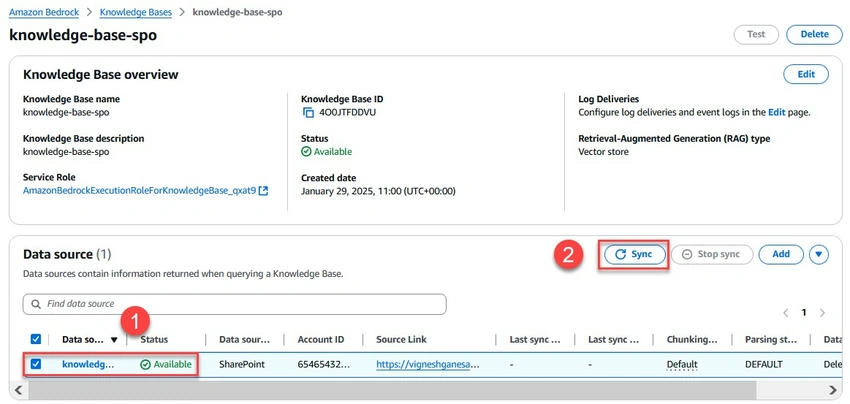Click the Delete button
Screen dimensions: 850x404
point(814,34)
